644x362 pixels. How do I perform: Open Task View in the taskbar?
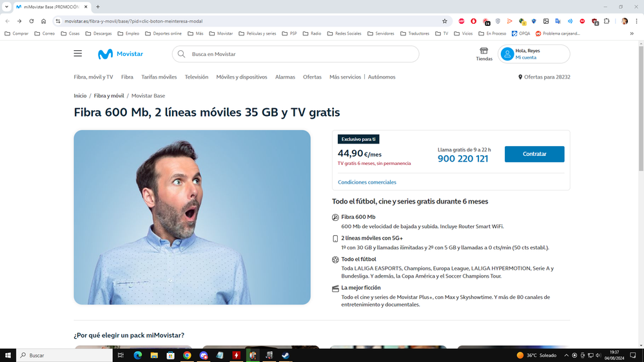[x=121, y=355]
